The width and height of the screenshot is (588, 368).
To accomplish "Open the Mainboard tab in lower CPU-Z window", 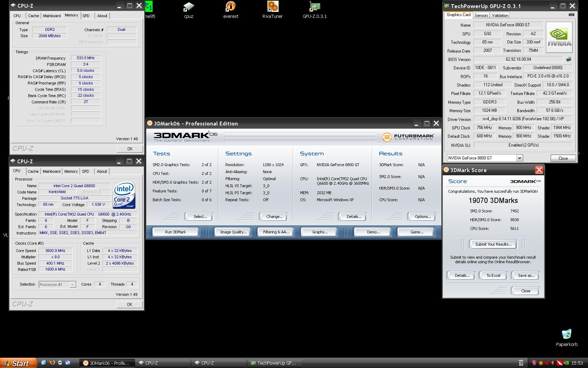I will 51,171.
